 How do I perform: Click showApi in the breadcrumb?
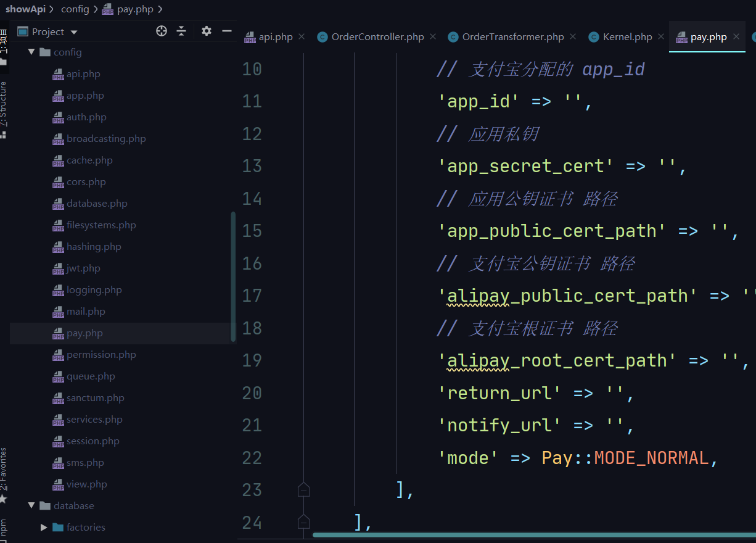(25, 9)
